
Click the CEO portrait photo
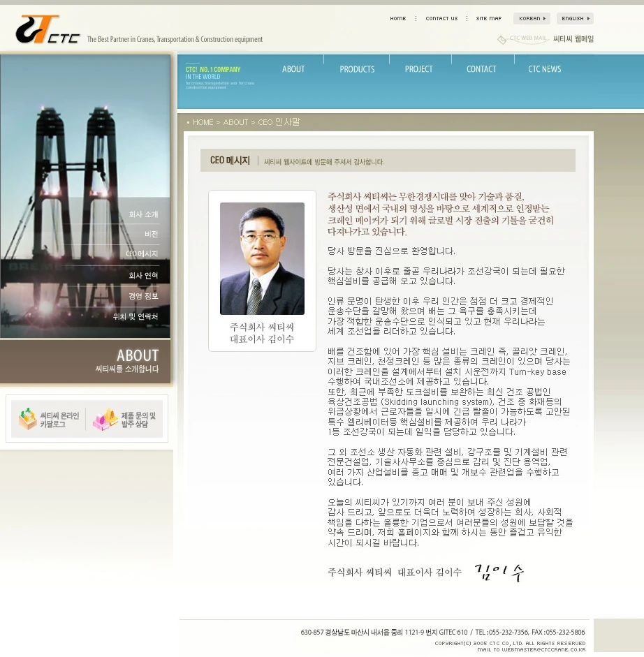(262, 258)
